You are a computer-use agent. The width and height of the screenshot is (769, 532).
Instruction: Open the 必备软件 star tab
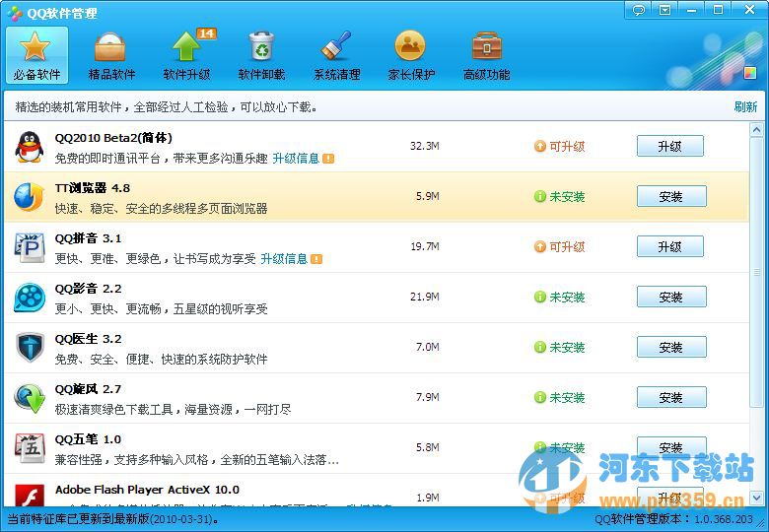coord(36,55)
